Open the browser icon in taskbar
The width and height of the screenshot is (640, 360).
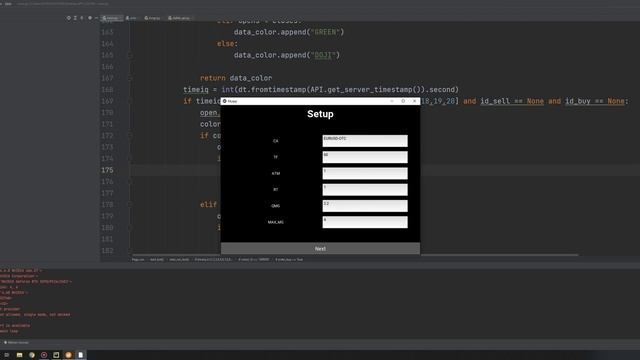coord(32,355)
